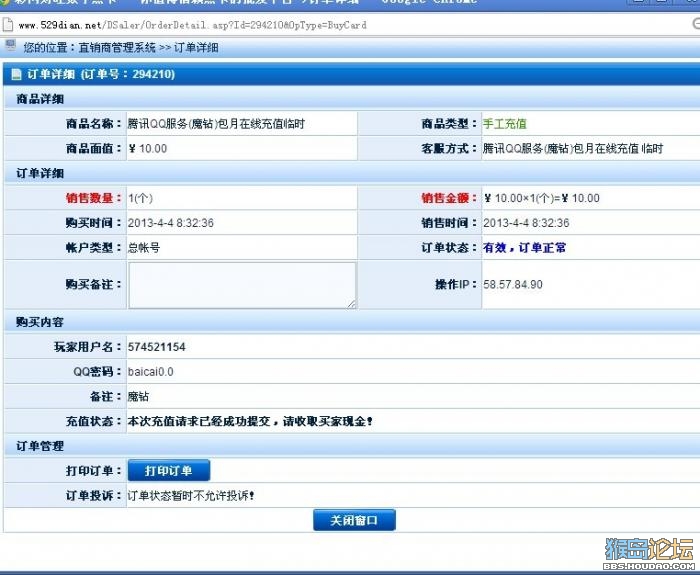Screen dimensions: 700x575
Task: Click the order number 294210 in header
Action: [152, 74]
